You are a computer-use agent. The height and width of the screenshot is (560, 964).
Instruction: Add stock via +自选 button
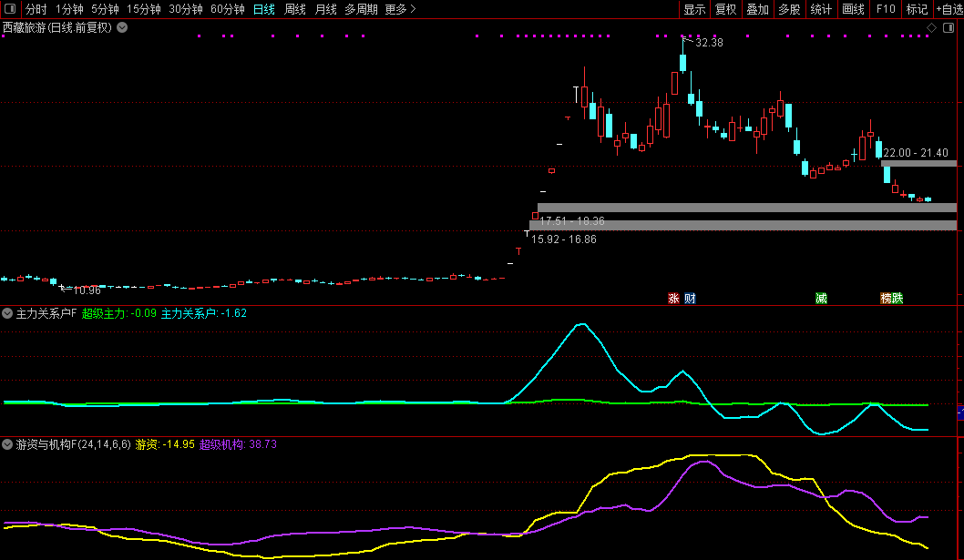click(x=949, y=9)
